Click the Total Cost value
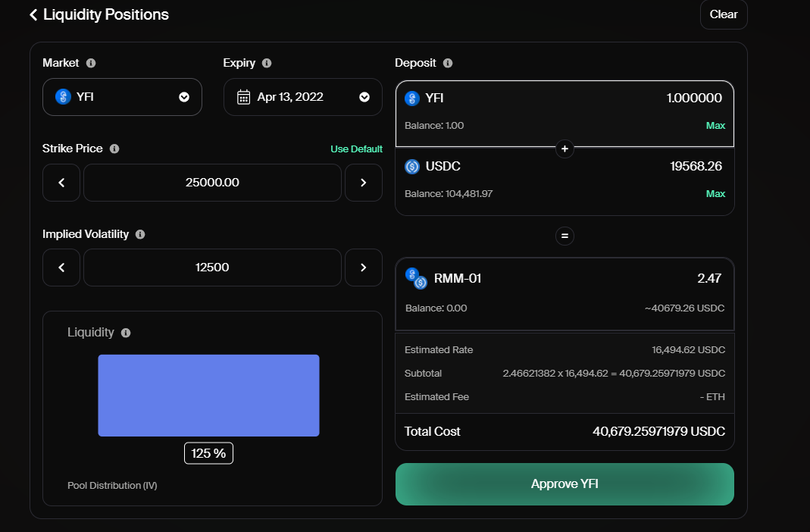The height and width of the screenshot is (532, 810). [x=658, y=431]
